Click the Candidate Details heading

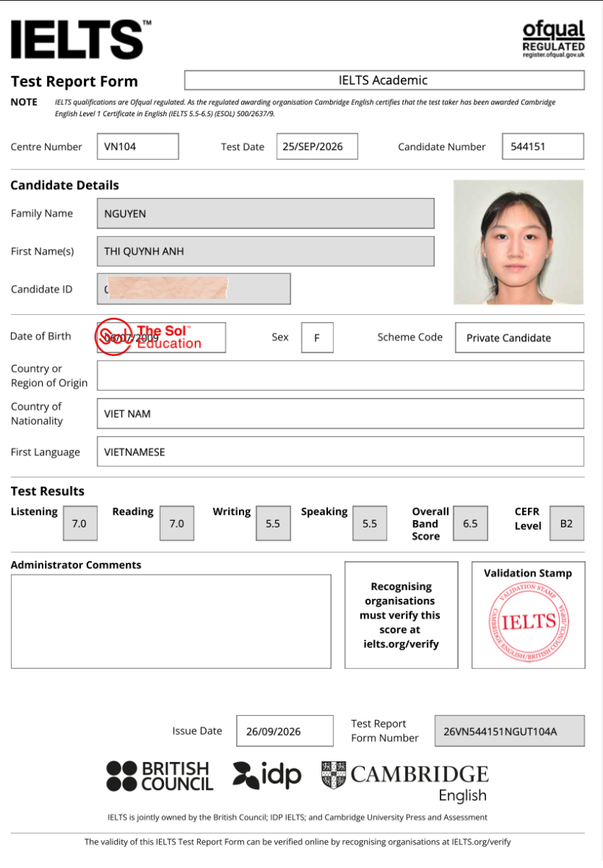coord(65,185)
